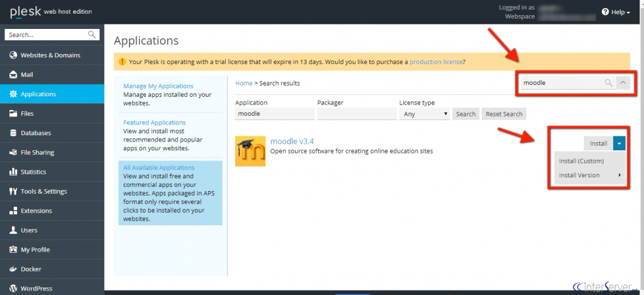Open All Available Applications link
The height and width of the screenshot is (295, 644).
click(x=158, y=168)
